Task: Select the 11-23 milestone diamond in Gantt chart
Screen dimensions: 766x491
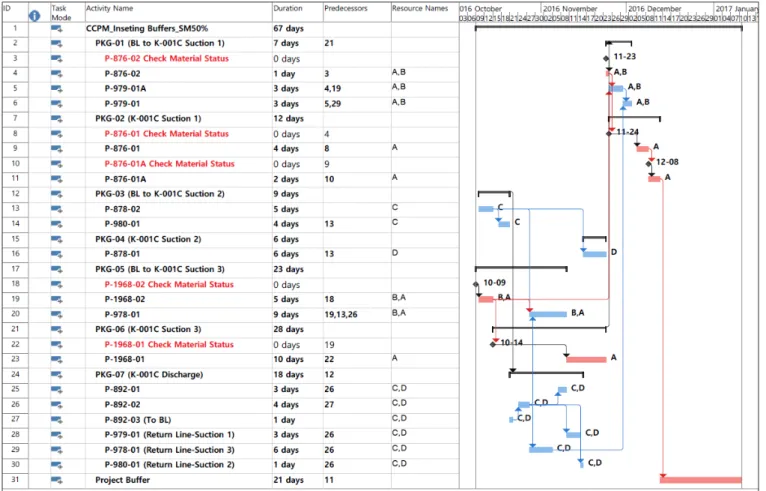Action: 606,59
